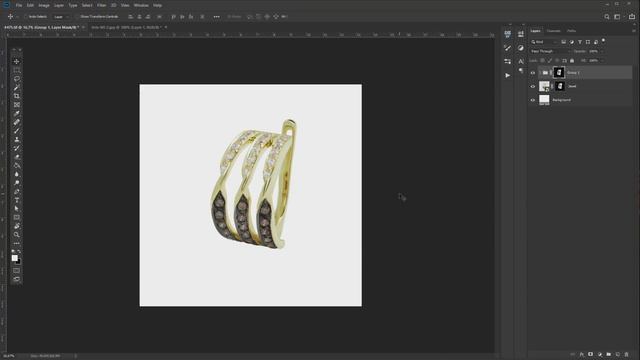Click the Share icon top right

click(632, 17)
